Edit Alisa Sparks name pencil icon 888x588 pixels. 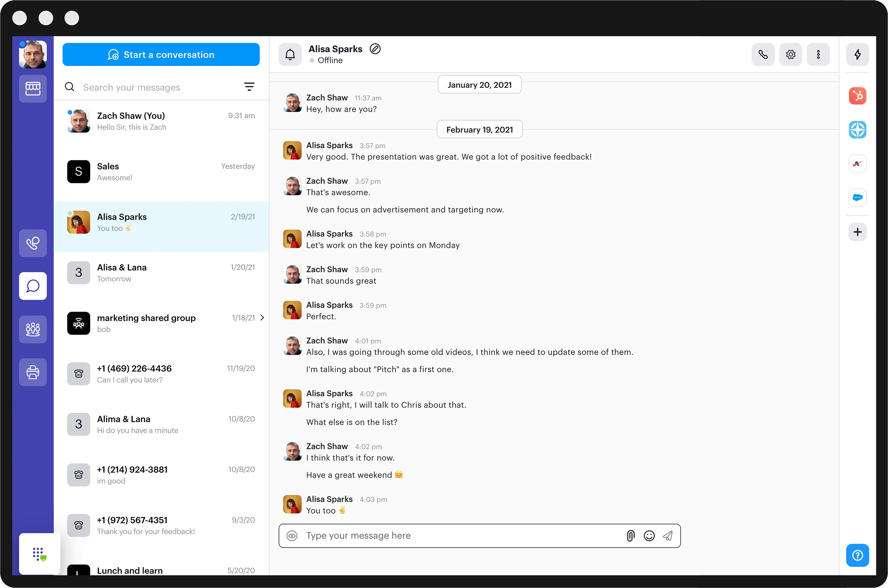click(x=375, y=49)
